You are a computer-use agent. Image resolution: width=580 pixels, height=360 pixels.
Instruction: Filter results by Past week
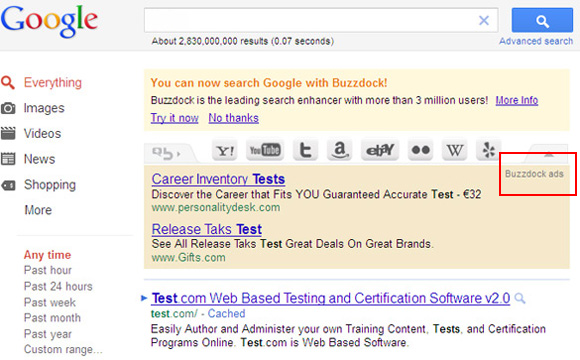click(x=50, y=302)
